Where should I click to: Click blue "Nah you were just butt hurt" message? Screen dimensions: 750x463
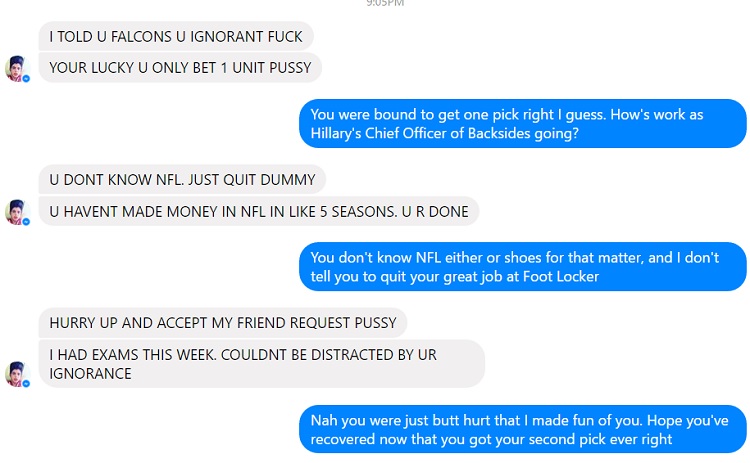coord(523,429)
